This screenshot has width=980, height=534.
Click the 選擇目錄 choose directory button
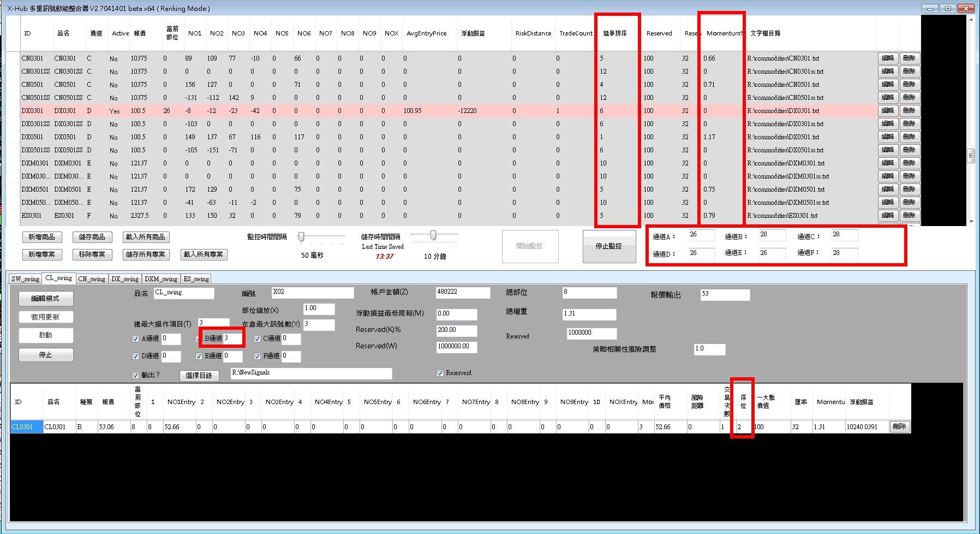(199, 376)
